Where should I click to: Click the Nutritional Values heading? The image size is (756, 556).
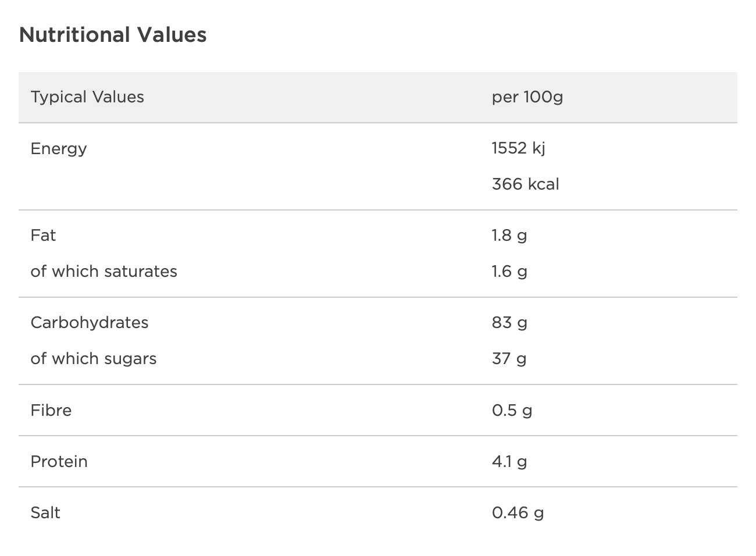[x=113, y=35]
